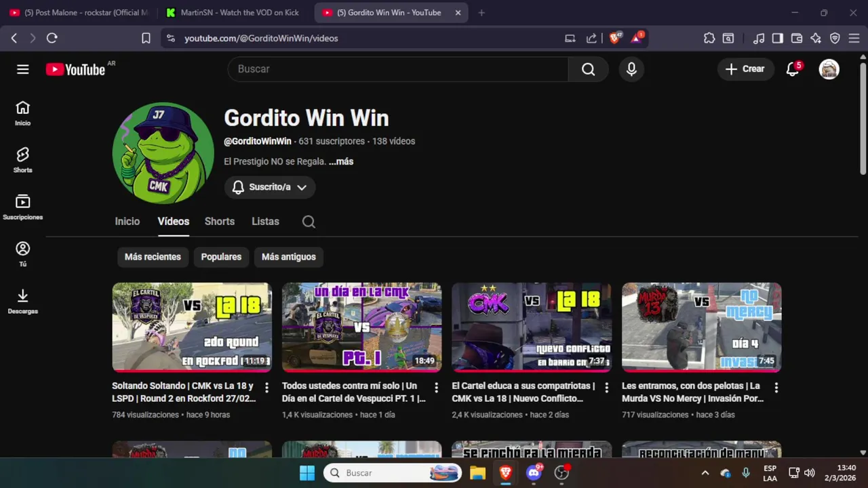Screen dimensions: 868x488
Task: Open the account avatar menu
Action: 829,69
